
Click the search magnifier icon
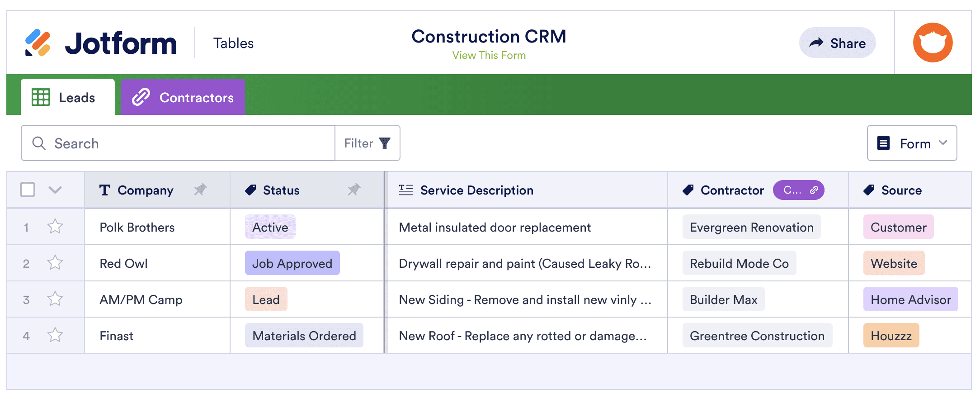[x=39, y=143]
